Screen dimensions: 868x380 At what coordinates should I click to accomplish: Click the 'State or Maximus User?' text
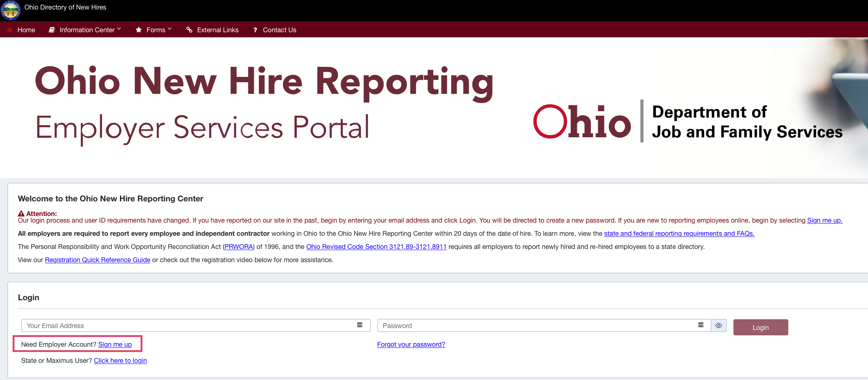57,361
